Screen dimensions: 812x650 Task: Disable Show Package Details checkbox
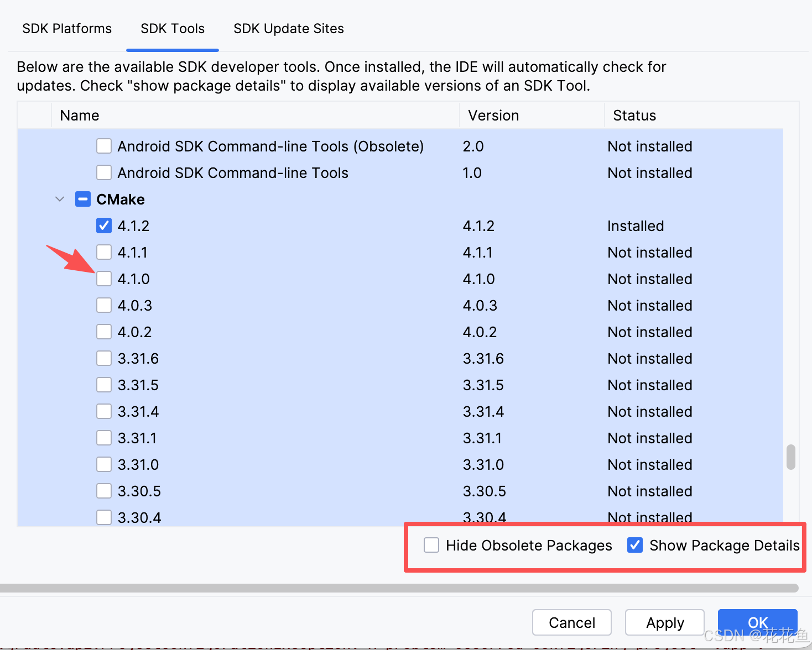pyautogui.click(x=635, y=545)
